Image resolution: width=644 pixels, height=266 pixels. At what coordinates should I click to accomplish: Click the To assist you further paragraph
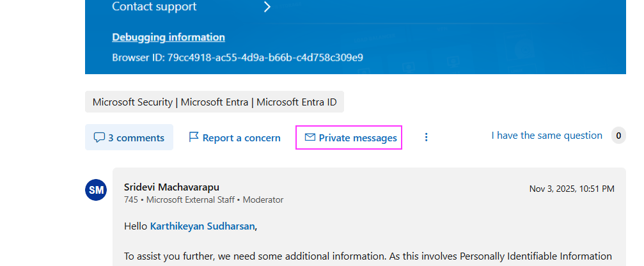(x=368, y=256)
